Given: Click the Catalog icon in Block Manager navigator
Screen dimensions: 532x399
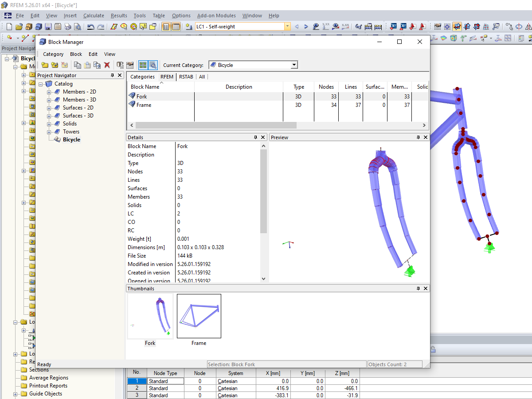Looking at the screenshot, I should pos(49,84).
